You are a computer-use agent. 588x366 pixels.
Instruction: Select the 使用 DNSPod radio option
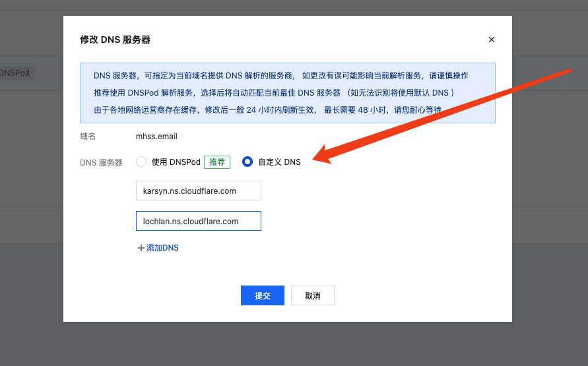[141, 162]
